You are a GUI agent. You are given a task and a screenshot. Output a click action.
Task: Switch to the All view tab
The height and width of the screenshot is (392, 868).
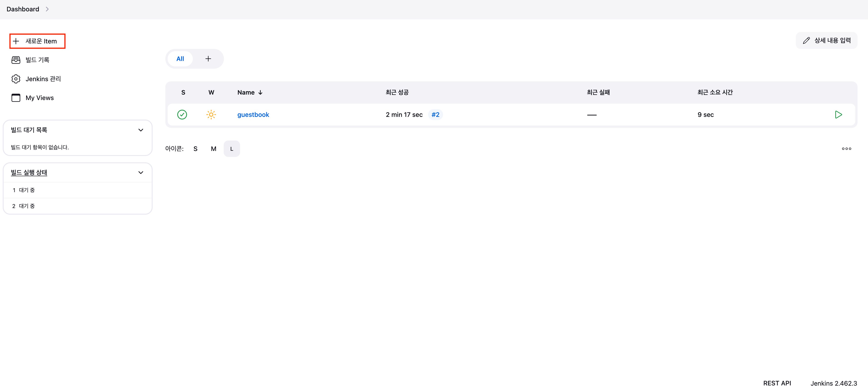point(180,59)
